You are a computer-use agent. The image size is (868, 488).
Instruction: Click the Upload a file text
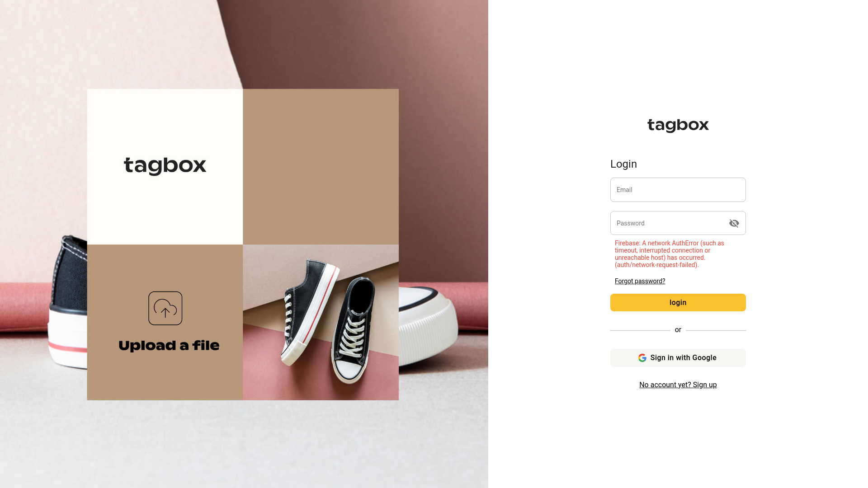coord(169,346)
